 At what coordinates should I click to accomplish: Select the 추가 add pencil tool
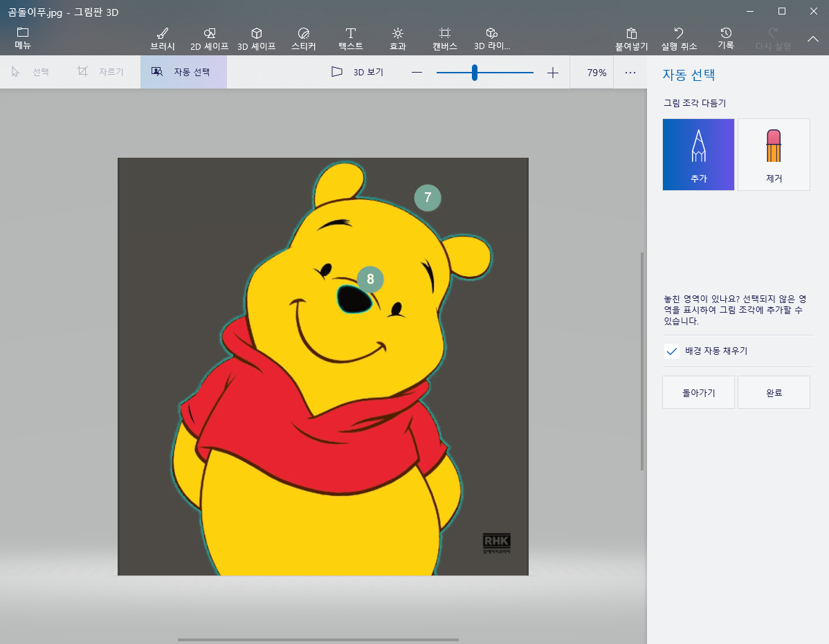pyautogui.click(x=698, y=154)
